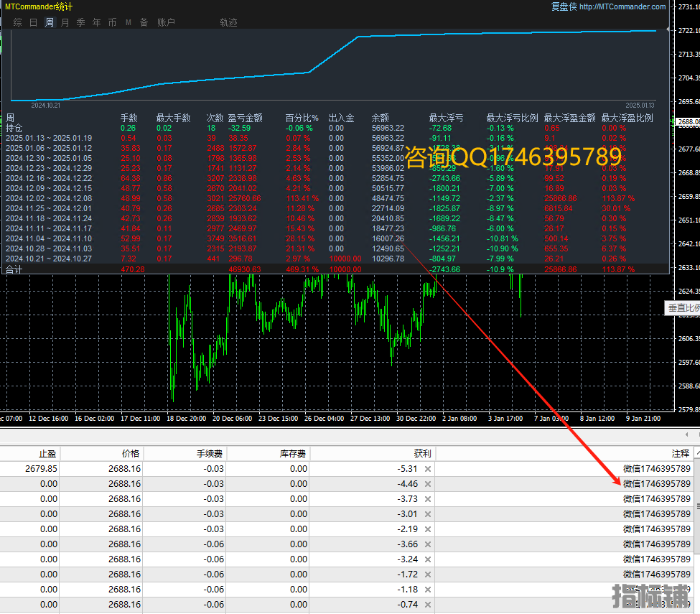The image size is (700, 614).
Task: Close the position with -0.74 profit
Action: click(428, 605)
